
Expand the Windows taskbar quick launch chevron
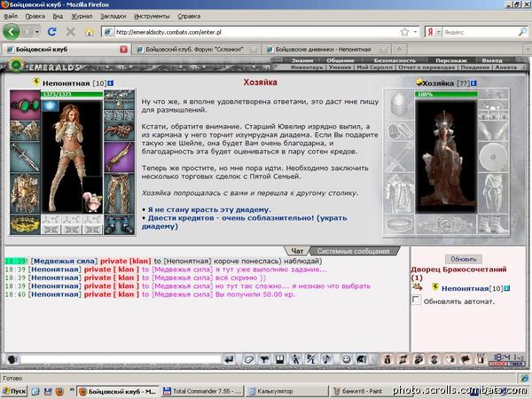(x=72, y=390)
